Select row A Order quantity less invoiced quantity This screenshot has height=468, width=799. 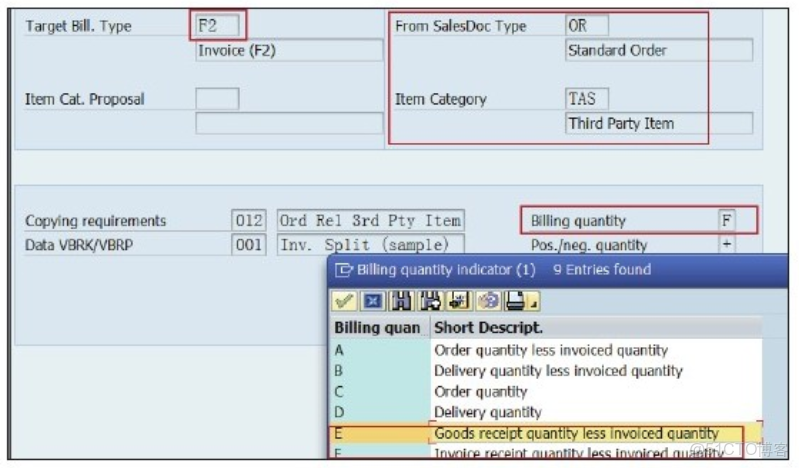click(546, 350)
